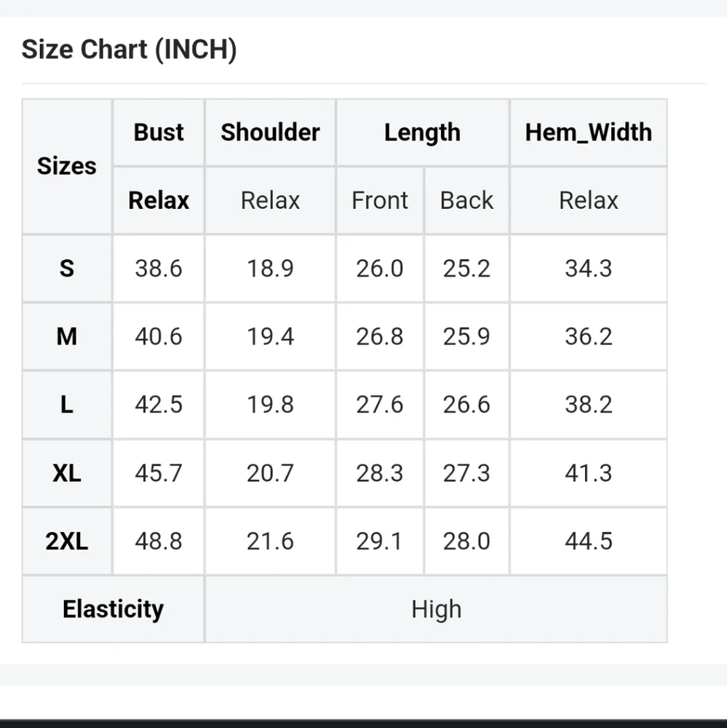This screenshot has height=728, width=727.
Task: Select the bold Relax cell under Bust
Action: pyautogui.click(x=159, y=200)
